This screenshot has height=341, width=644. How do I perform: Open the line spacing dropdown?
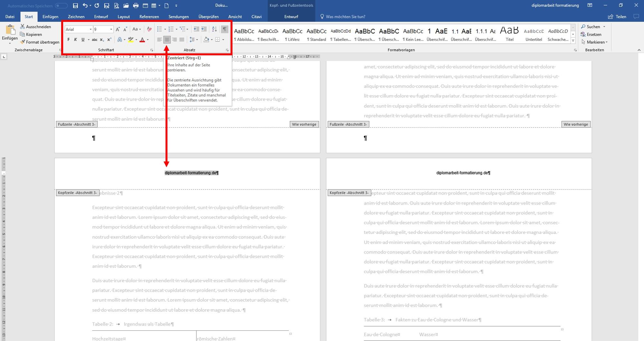coord(194,40)
